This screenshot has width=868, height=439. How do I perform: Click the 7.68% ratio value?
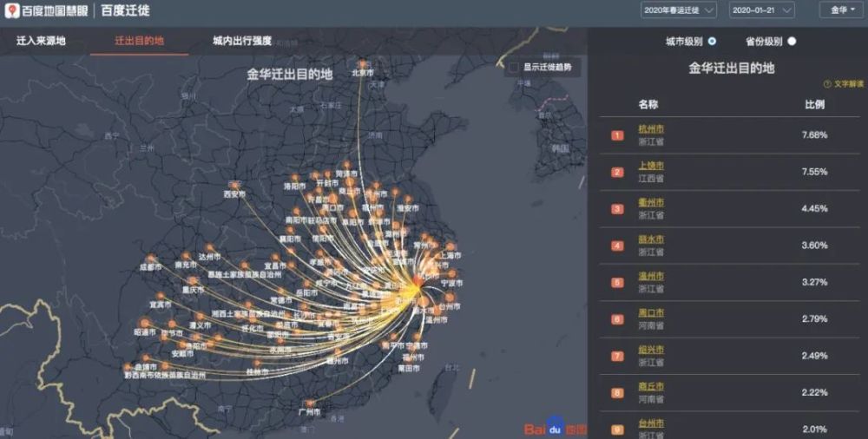814,135
